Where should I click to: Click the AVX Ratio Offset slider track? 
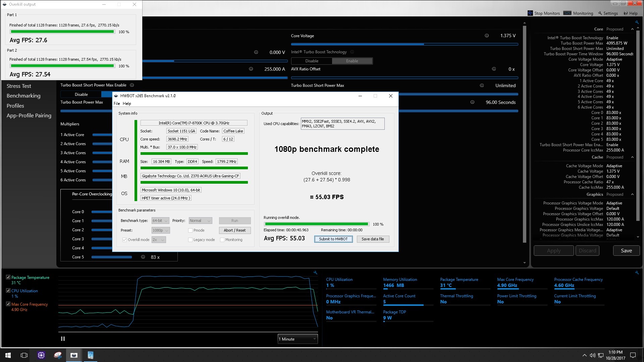click(x=405, y=77)
